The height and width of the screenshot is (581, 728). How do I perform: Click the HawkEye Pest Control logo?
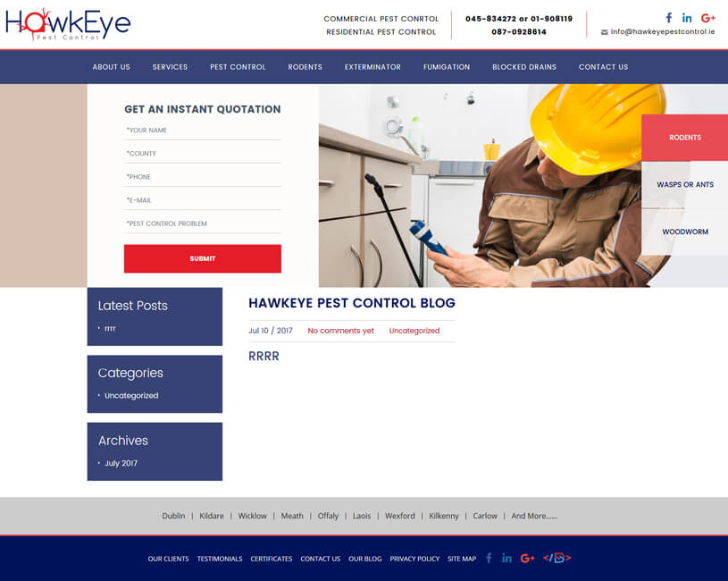pyautogui.click(x=68, y=24)
